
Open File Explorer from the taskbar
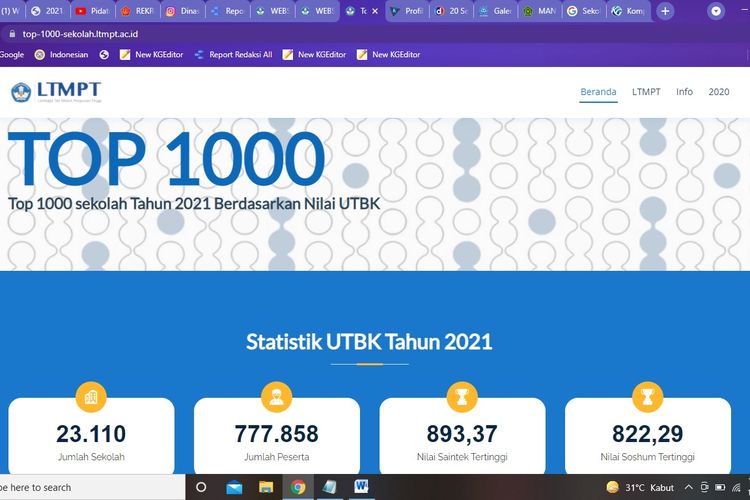[x=265, y=487]
